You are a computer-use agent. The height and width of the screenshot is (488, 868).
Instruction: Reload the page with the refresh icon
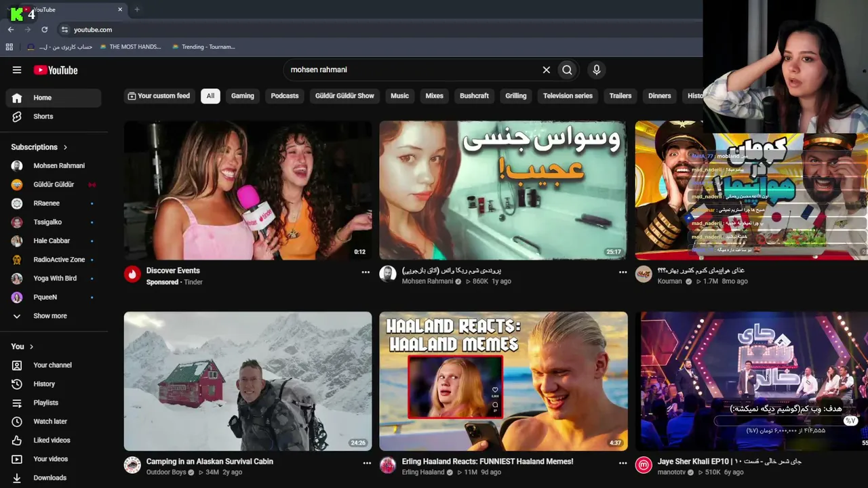pyautogui.click(x=45, y=30)
